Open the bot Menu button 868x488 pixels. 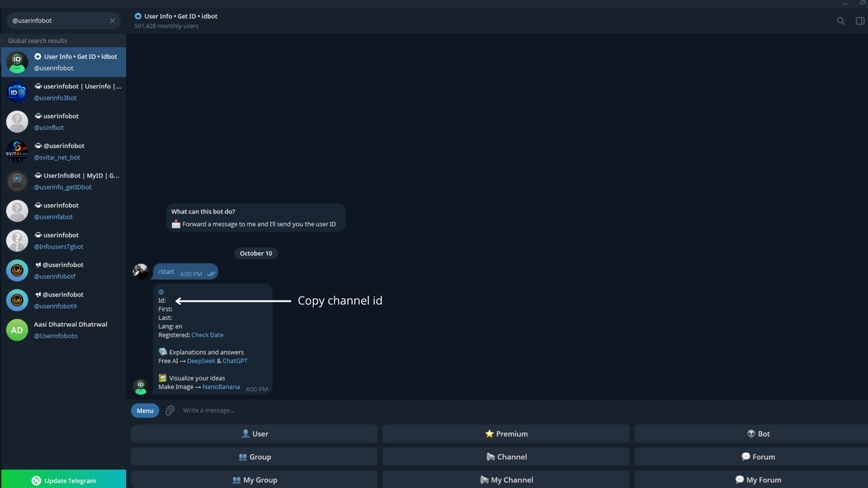pyautogui.click(x=145, y=410)
